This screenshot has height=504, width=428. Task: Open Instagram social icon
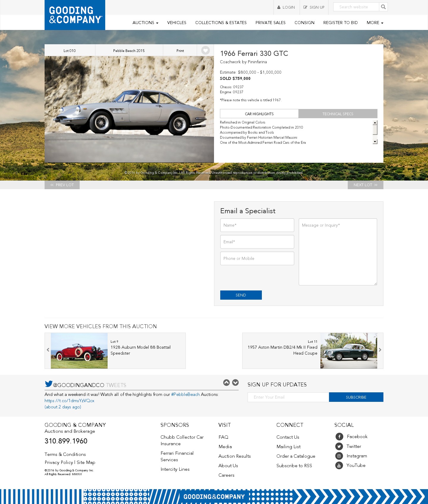tap(339, 456)
